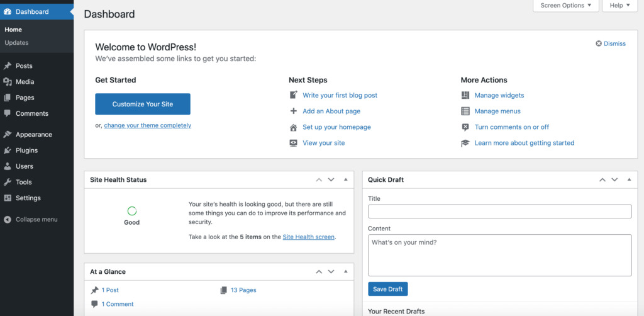Open Media library via its sidebar icon
Screen dimensions: 644x316
click(x=8, y=82)
